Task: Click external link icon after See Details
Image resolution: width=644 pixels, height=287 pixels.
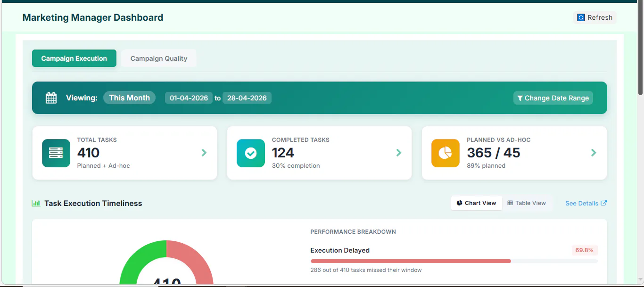Action: point(604,203)
